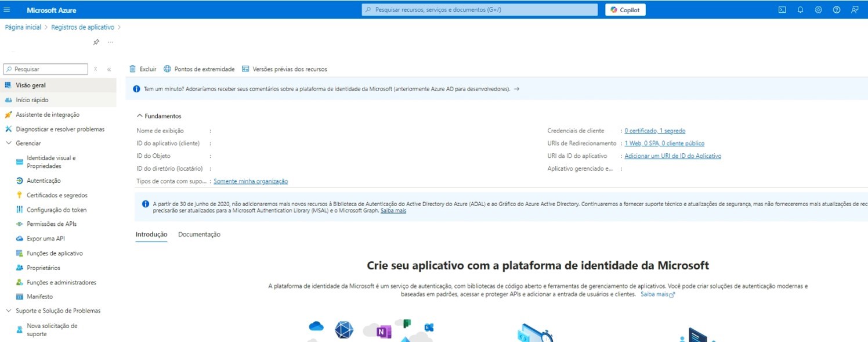The image size is (868, 342).
Task: Open '0 certificado, 1 segredo' link
Action: coord(654,131)
